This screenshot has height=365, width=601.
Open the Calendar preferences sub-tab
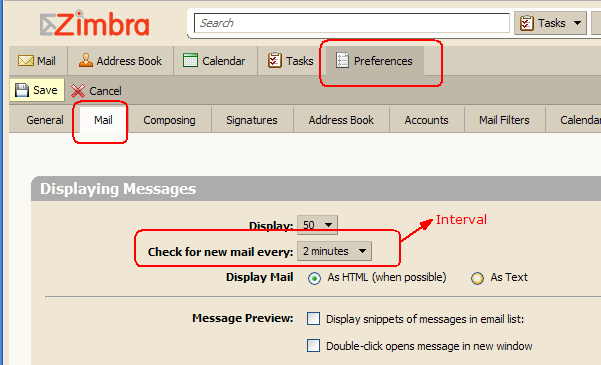click(573, 120)
